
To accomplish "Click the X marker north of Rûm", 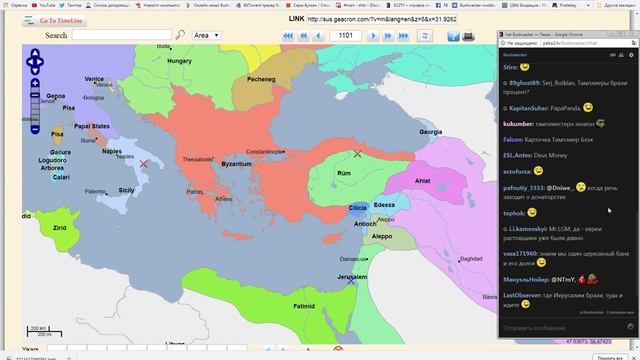I will click(x=358, y=154).
